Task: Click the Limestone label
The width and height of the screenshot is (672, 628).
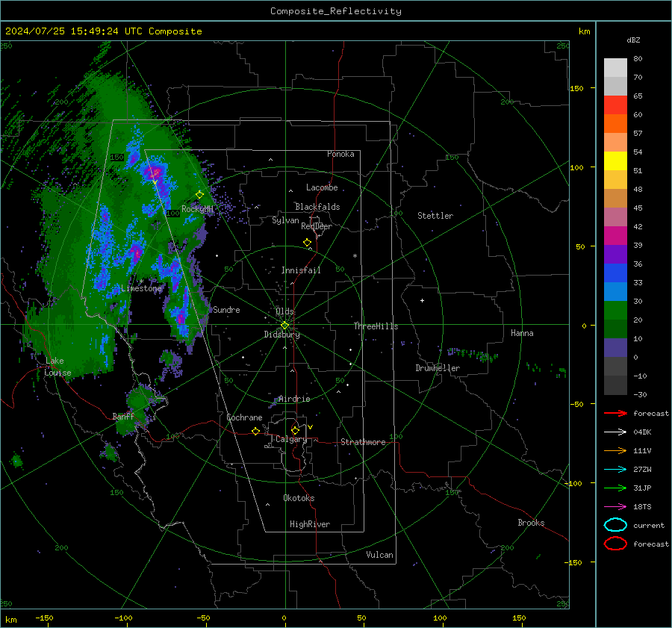Action: point(141,288)
